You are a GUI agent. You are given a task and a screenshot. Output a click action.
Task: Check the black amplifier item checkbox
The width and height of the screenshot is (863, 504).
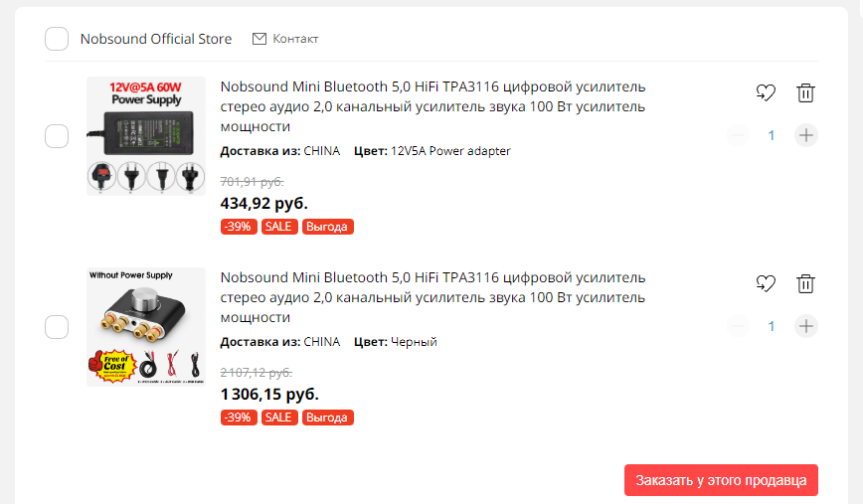(57, 326)
